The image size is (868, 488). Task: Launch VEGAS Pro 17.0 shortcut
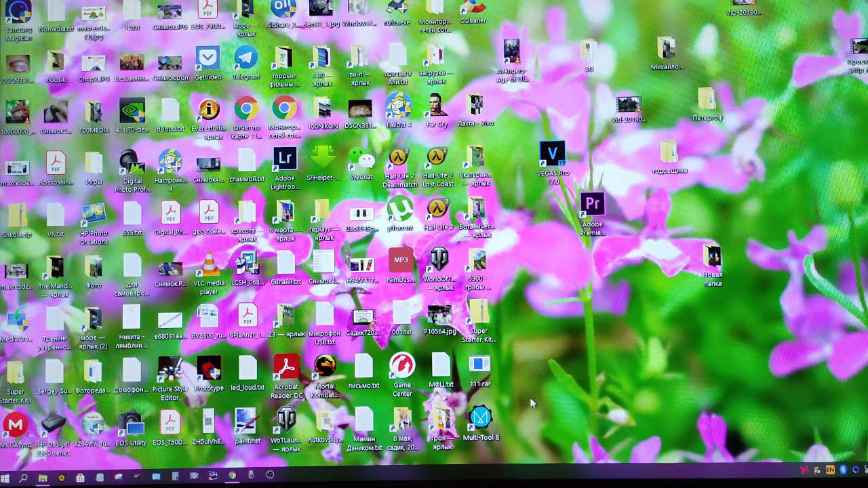point(553,153)
